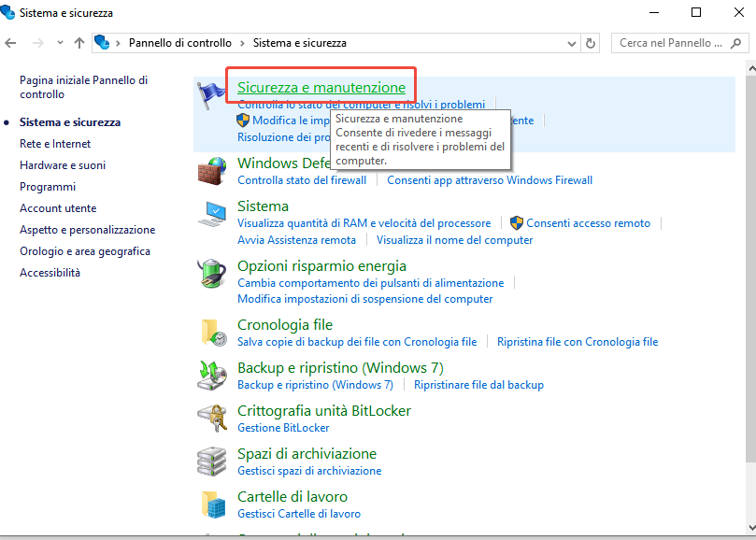Click Gestisci Cartelle di lavoro
Screen dimensions: 756x540
coord(299,514)
